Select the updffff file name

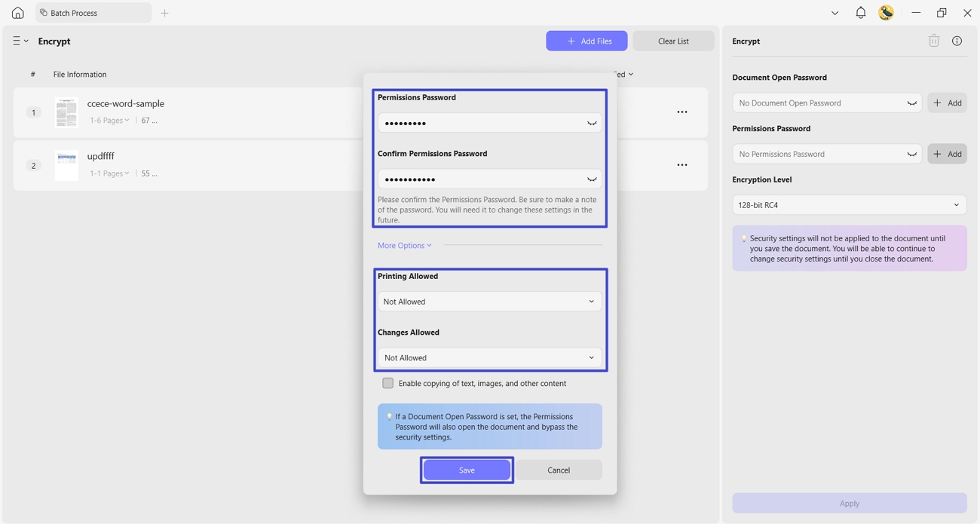tap(101, 156)
